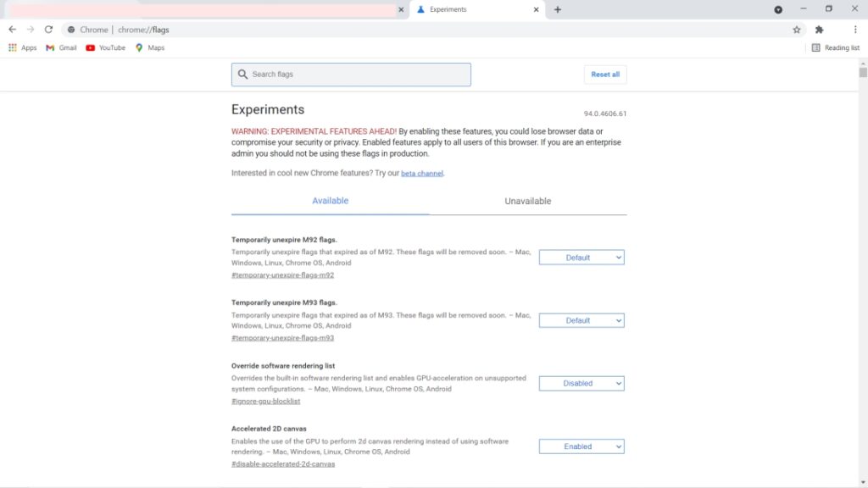Open Override software rendering list dropdown

click(x=581, y=384)
